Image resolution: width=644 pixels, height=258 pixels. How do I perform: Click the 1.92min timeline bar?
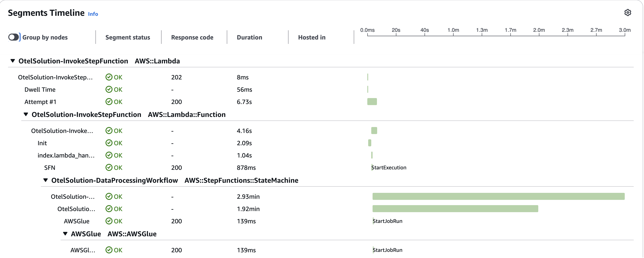coord(455,209)
